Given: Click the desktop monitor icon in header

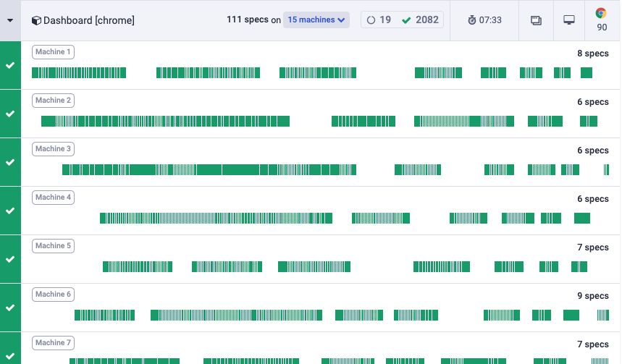Looking at the screenshot, I should coord(569,20).
